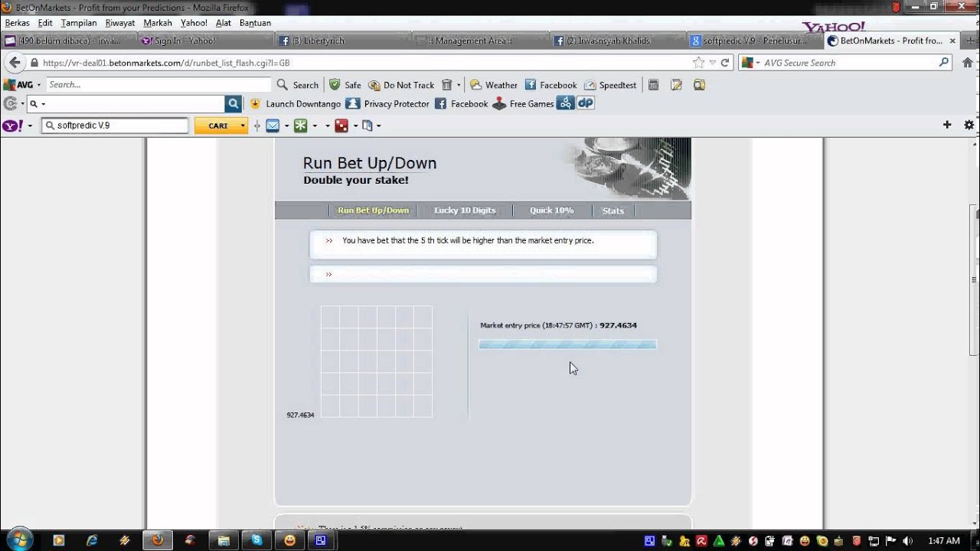Expand the AVG Secure Search engine dropdown

[x=757, y=63]
